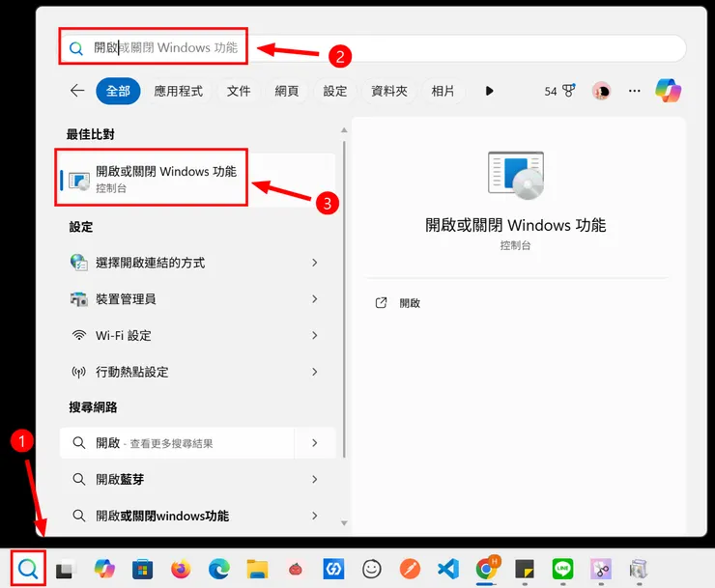Open the blue chain-link app in taskbar
715x588 pixels.
(333, 569)
